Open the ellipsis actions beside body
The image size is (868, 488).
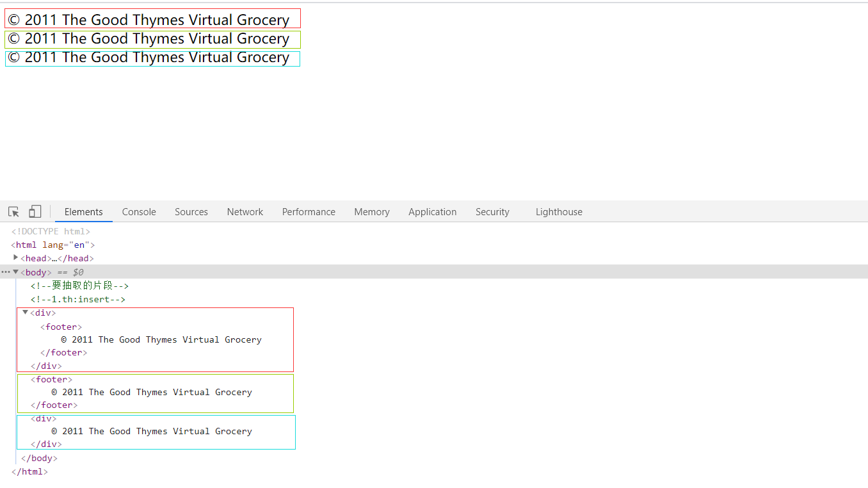6,272
